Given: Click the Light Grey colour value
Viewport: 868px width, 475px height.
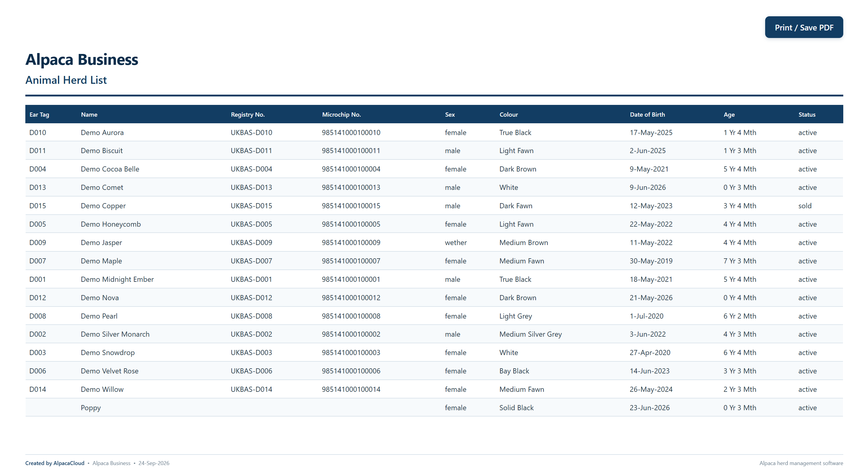Looking at the screenshot, I should (x=515, y=316).
